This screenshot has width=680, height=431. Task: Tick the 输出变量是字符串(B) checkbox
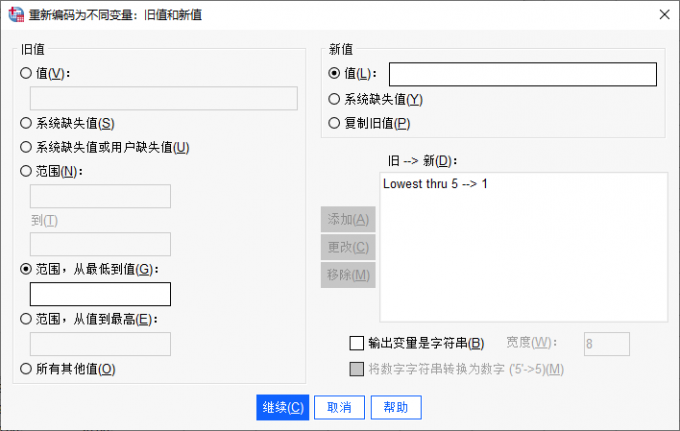tap(356, 343)
